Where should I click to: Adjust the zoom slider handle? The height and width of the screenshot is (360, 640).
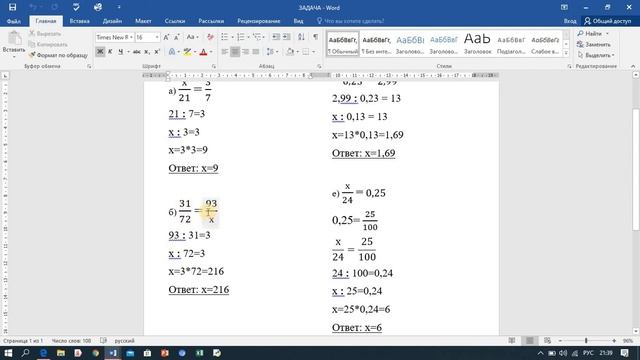click(x=586, y=340)
